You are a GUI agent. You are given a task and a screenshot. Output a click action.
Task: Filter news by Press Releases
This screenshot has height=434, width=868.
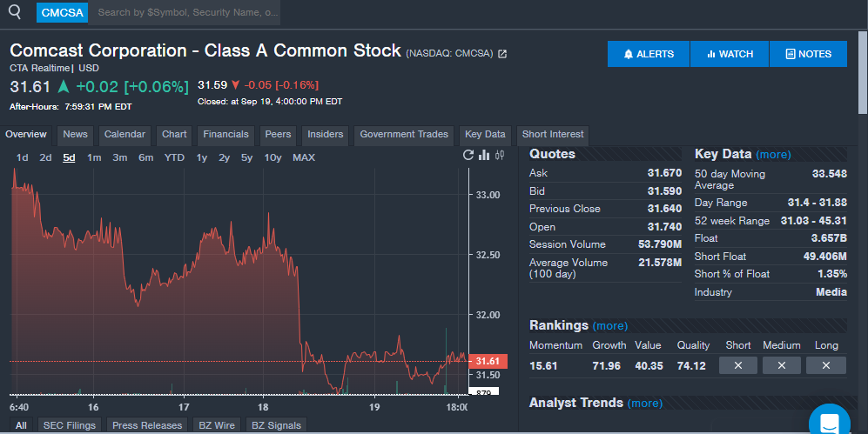146,425
